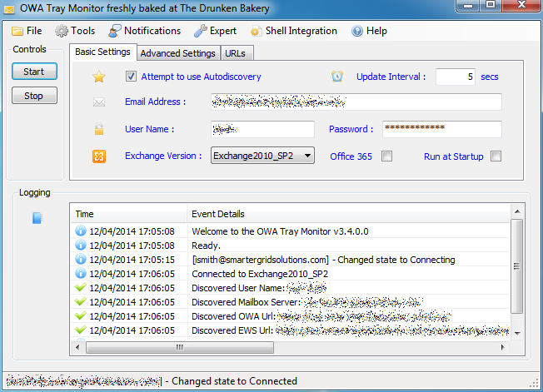Open the Help menu
This screenshot has height=392, width=543.
pyautogui.click(x=369, y=31)
